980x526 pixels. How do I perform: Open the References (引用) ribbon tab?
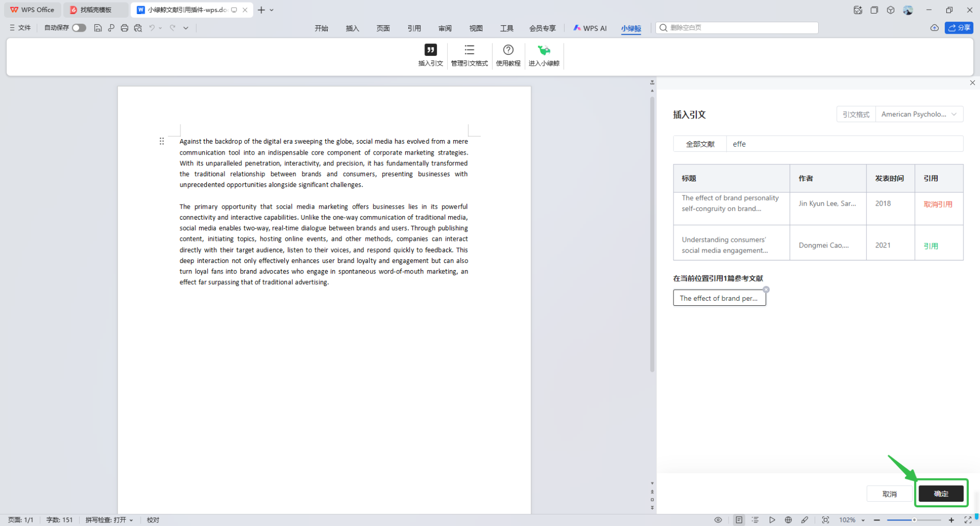tap(414, 28)
